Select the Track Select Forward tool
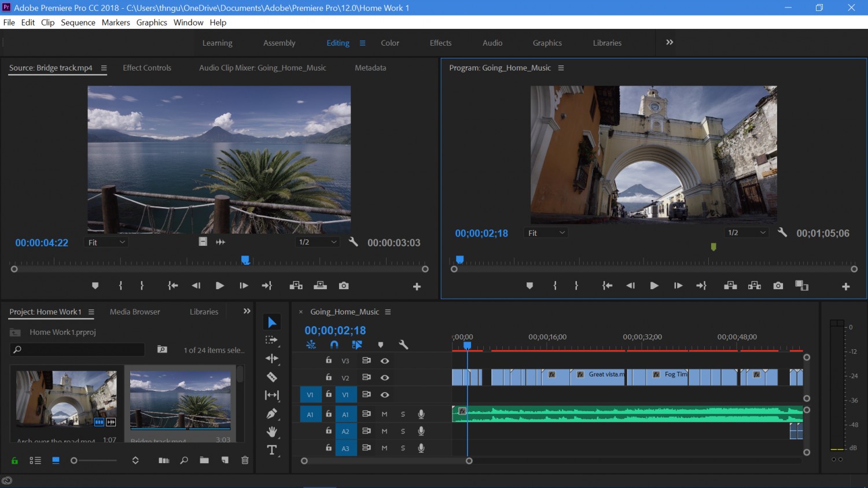 click(x=271, y=341)
